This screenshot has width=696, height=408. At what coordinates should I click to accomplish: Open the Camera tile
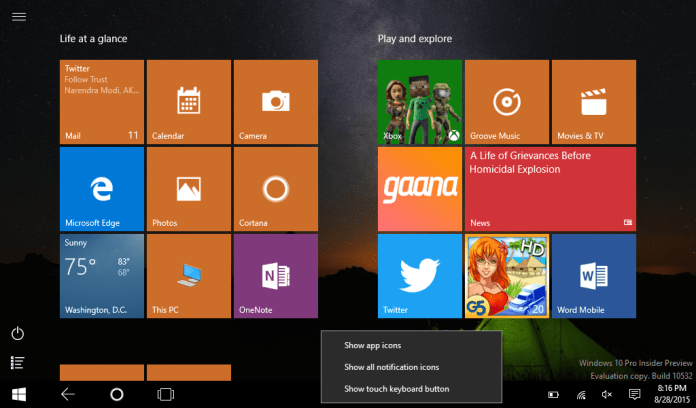(x=276, y=102)
